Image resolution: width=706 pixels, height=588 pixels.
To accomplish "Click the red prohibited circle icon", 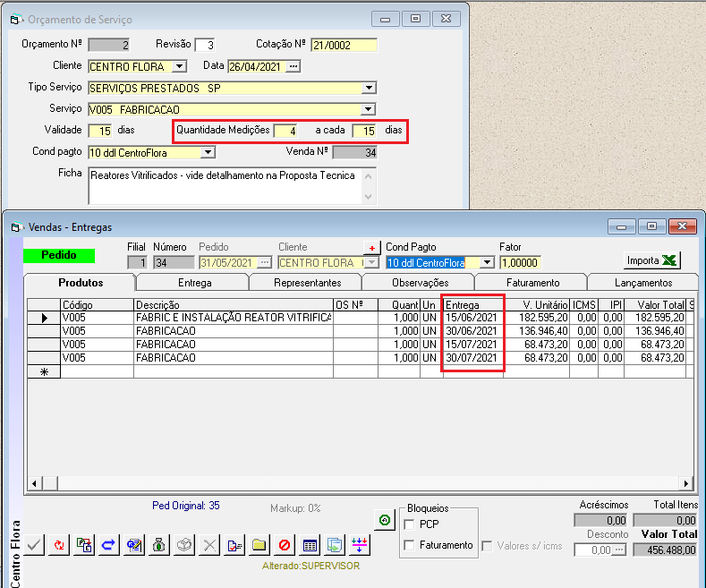I will point(284,544).
